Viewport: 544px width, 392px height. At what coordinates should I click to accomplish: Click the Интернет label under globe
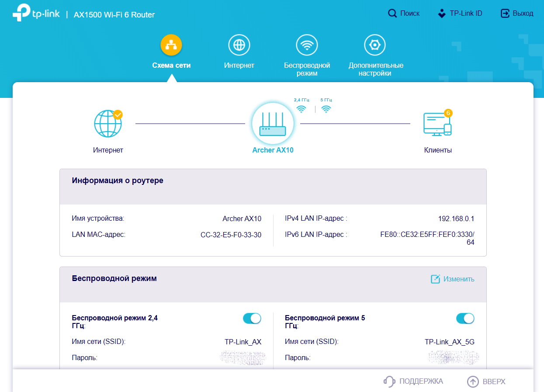[108, 150]
